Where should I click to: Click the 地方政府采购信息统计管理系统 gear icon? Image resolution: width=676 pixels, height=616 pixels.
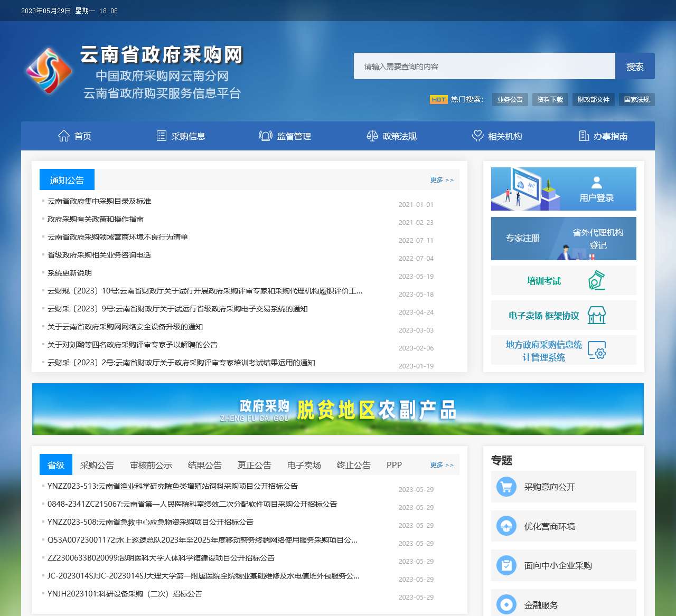597,350
